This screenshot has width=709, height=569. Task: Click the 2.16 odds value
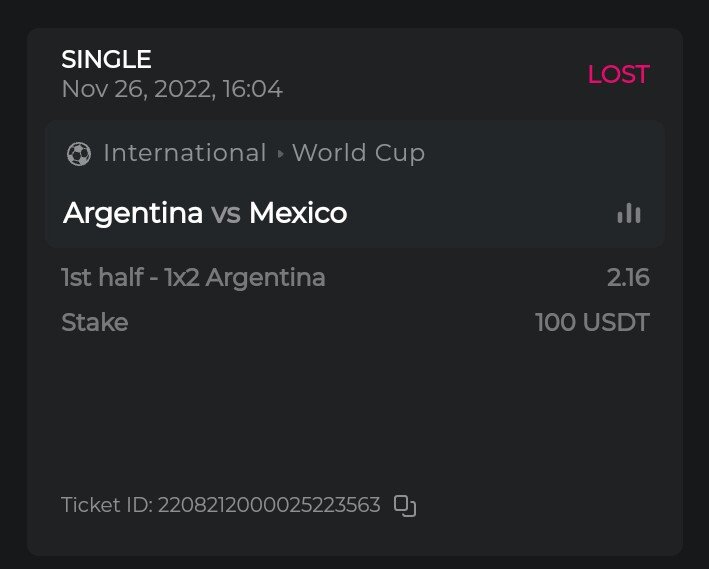[628, 277]
